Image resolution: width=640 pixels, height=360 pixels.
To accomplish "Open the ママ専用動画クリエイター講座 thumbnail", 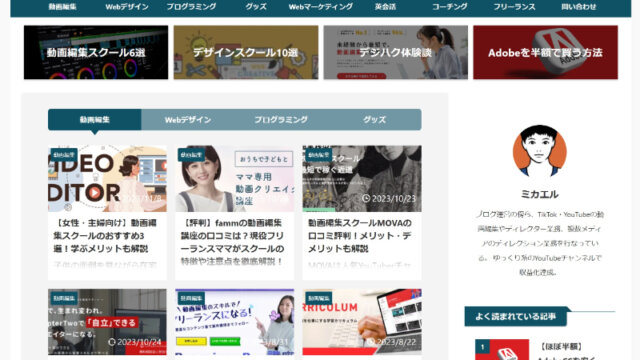I will (235, 179).
